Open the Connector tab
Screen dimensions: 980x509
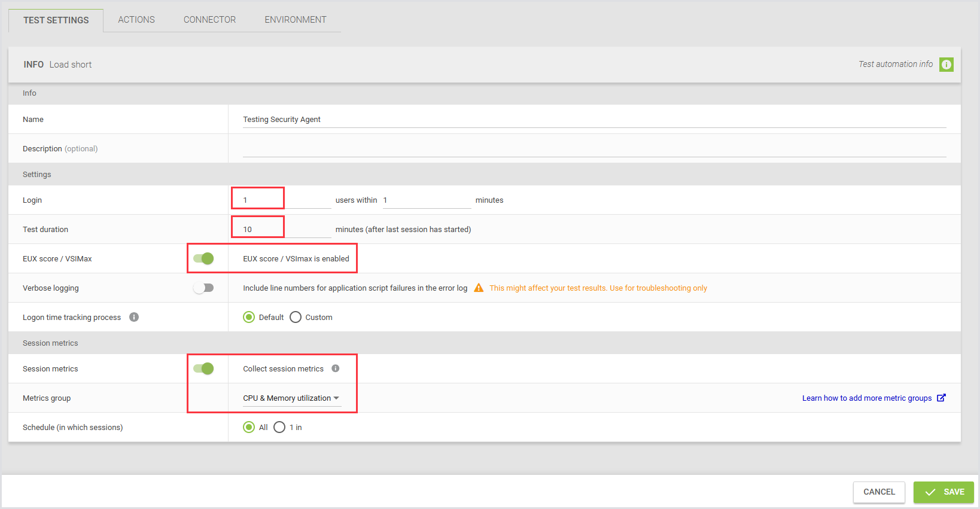click(209, 20)
